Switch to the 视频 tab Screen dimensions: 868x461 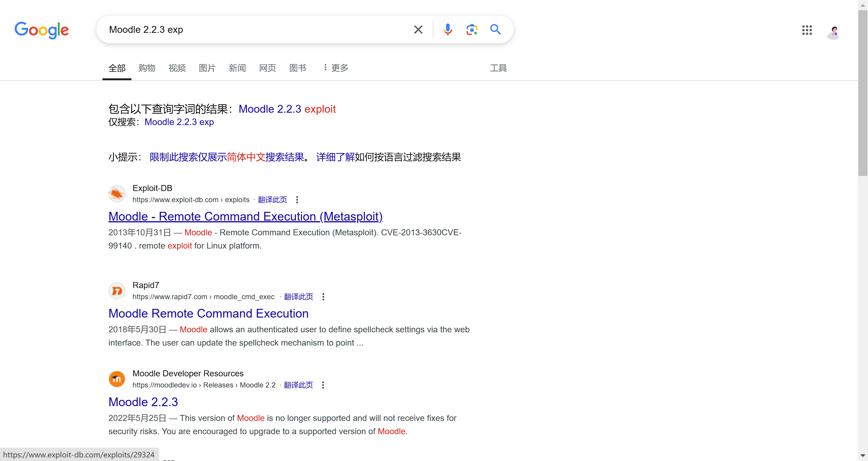(177, 68)
